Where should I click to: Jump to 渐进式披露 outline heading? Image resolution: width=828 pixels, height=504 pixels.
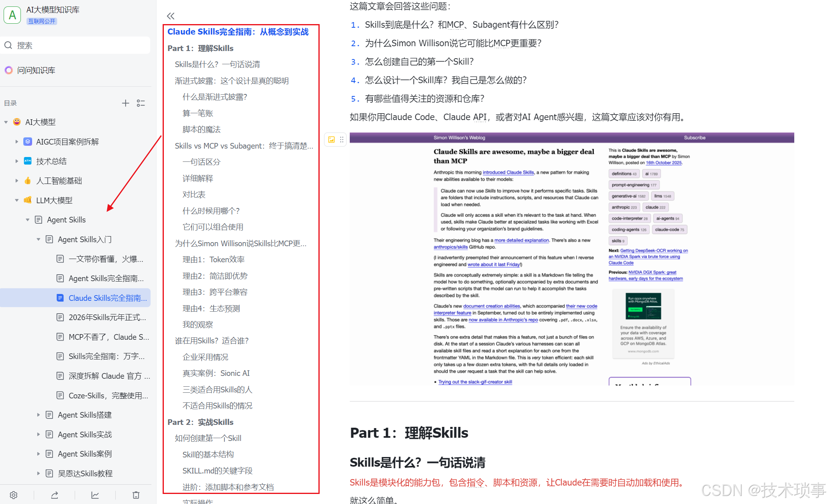[232, 81]
